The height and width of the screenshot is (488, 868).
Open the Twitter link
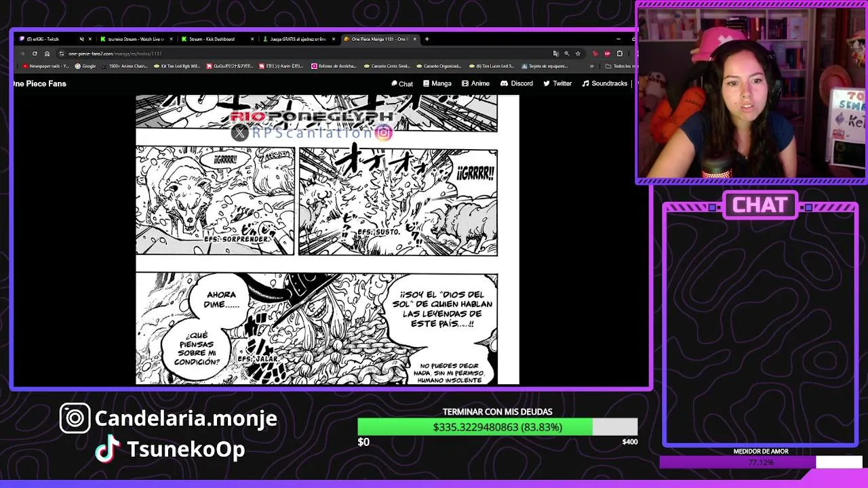[x=557, y=83]
